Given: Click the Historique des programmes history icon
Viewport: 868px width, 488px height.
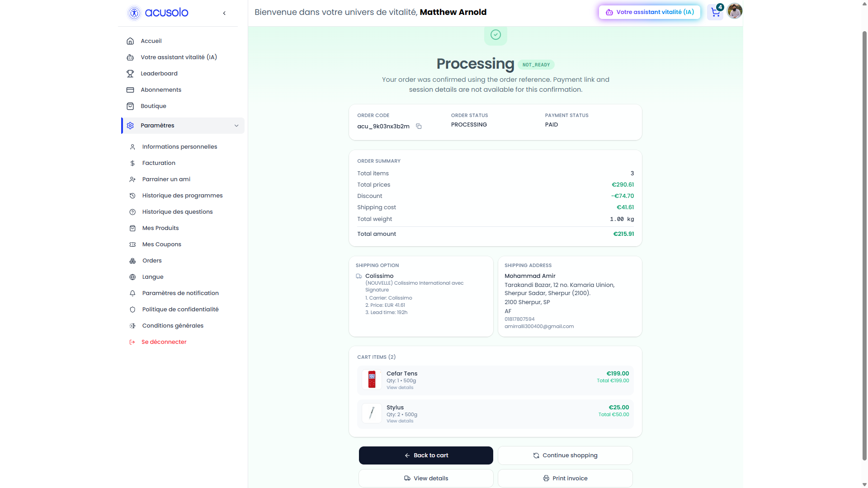Looking at the screenshot, I should [x=132, y=196].
